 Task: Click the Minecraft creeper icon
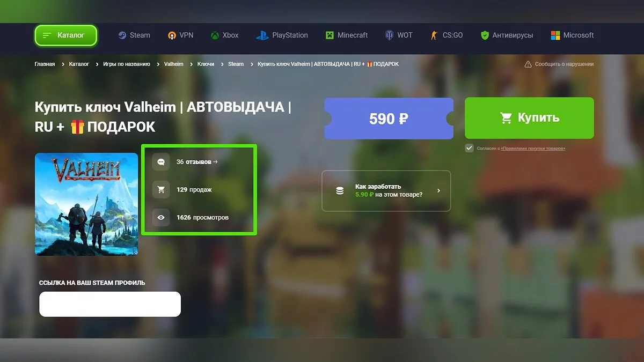pyautogui.click(x=330, y=35)
